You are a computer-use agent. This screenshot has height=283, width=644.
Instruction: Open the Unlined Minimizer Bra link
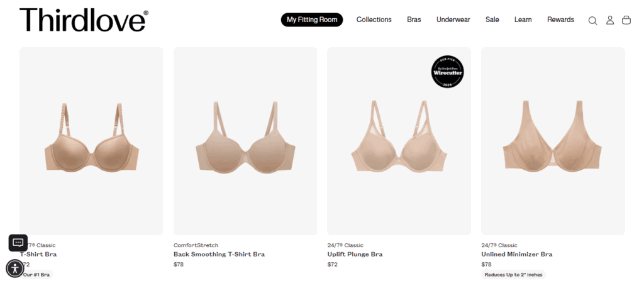point(517,254)
